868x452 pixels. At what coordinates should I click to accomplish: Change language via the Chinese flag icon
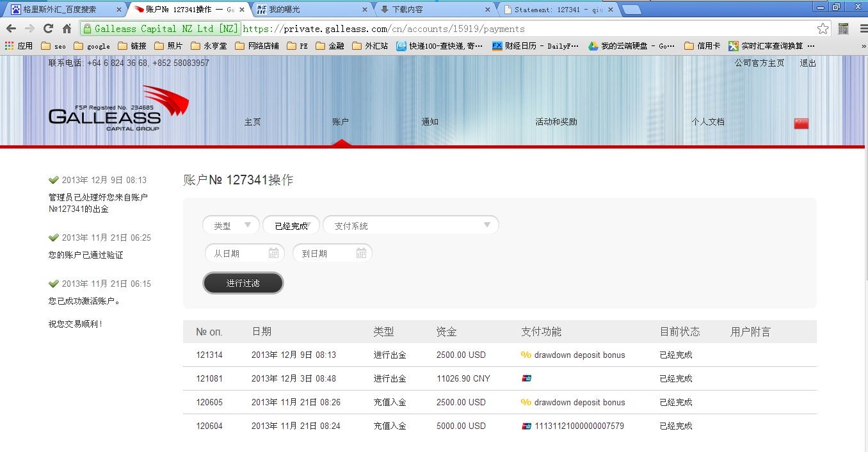801,124
